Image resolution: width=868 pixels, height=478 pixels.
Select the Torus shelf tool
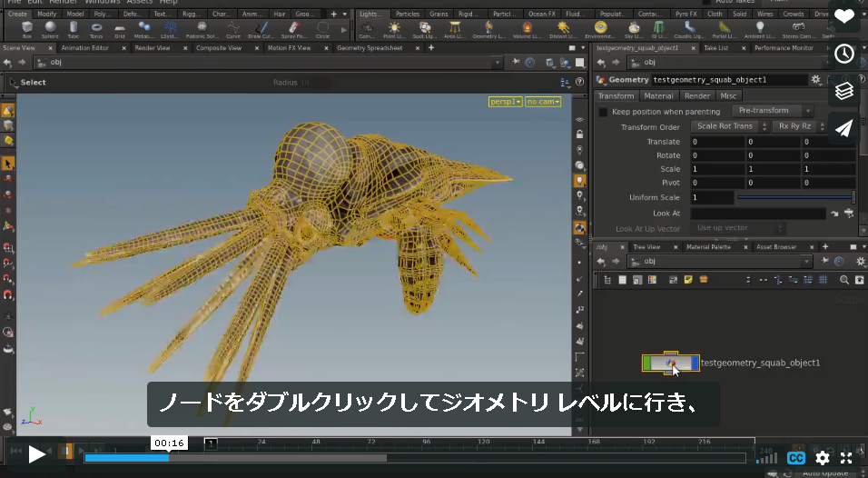[96, 29]
